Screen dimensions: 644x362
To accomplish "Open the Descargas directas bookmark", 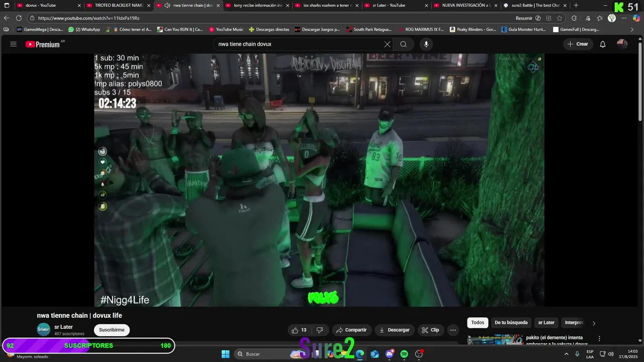I will (269, 30).
